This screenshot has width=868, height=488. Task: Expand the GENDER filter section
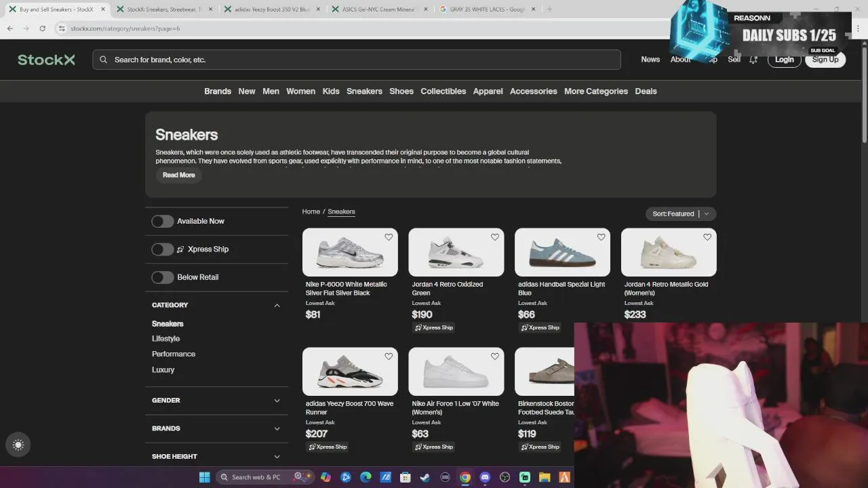click(x=277, y=401)
